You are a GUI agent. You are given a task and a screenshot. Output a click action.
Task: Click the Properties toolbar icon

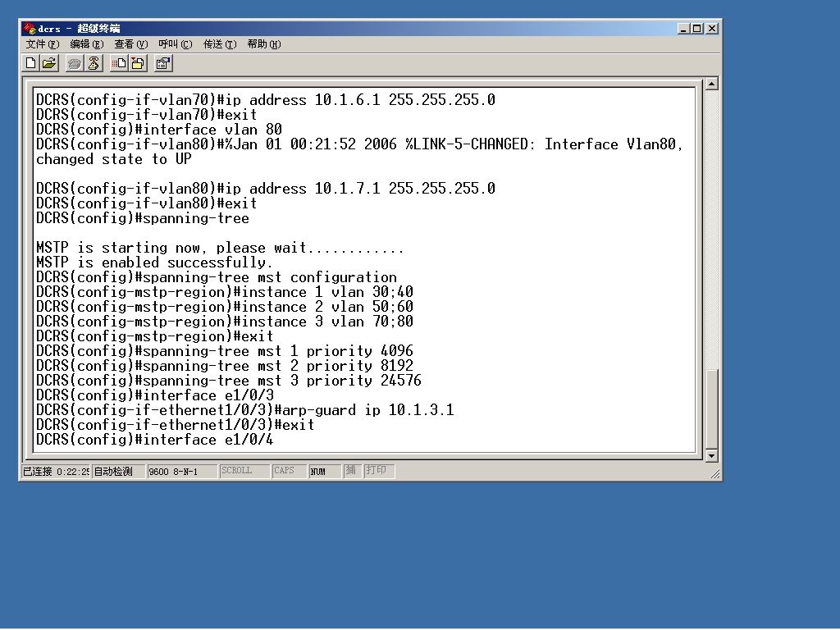(x=163, y=63)
